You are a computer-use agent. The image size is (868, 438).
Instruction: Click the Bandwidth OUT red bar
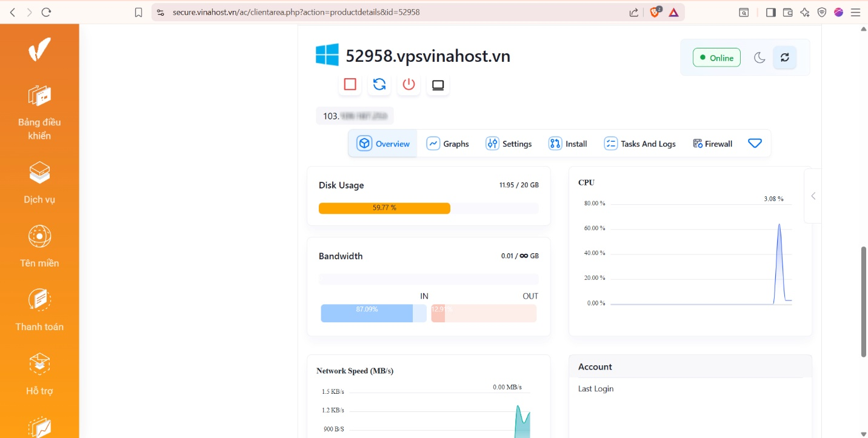point(484,313)
